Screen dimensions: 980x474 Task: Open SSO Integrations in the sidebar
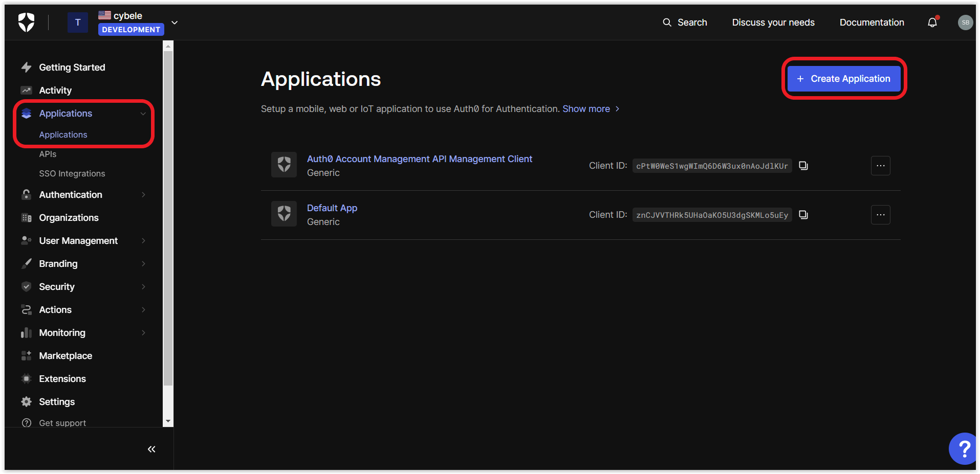72,173
